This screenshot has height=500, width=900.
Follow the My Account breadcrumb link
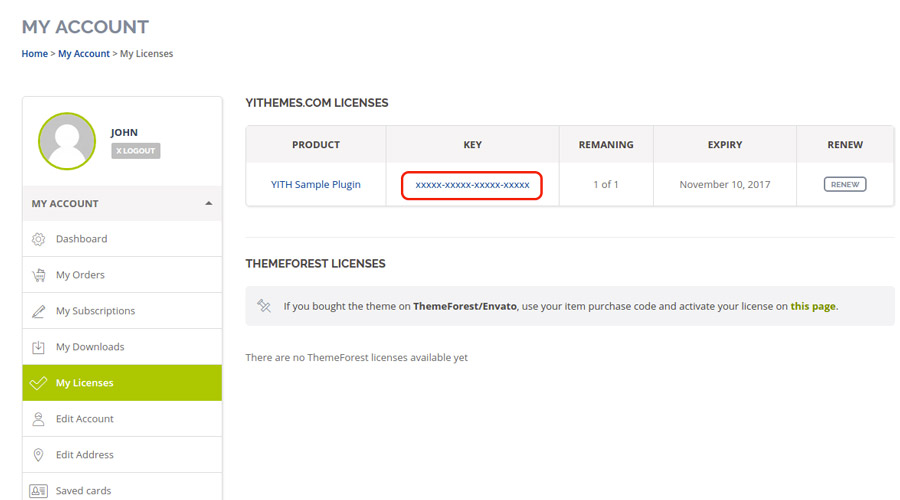(84, 53)
